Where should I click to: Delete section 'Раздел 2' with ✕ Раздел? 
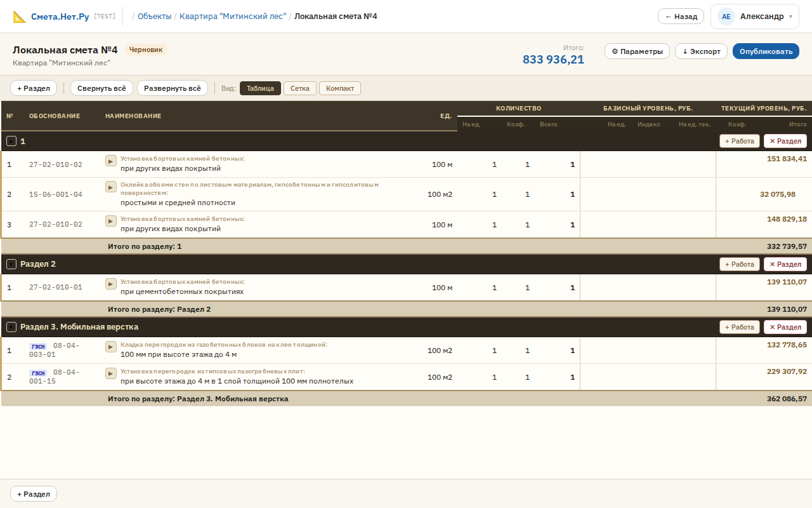click(785, 264)
